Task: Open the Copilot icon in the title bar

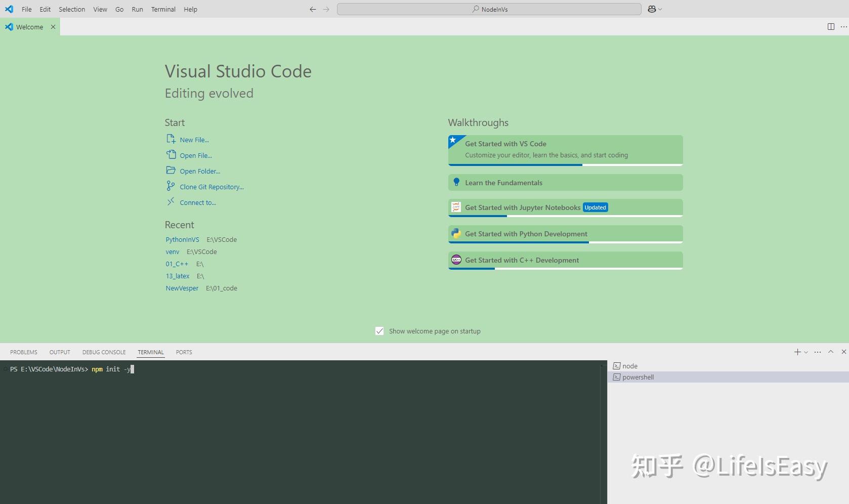Action: point(652,9)
